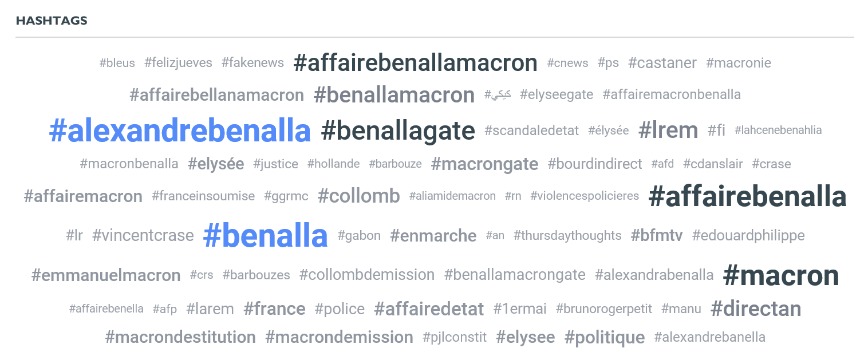Click the #directan hashtag
This screenshot has height=348, width=868.
click(x=756, y=309)
